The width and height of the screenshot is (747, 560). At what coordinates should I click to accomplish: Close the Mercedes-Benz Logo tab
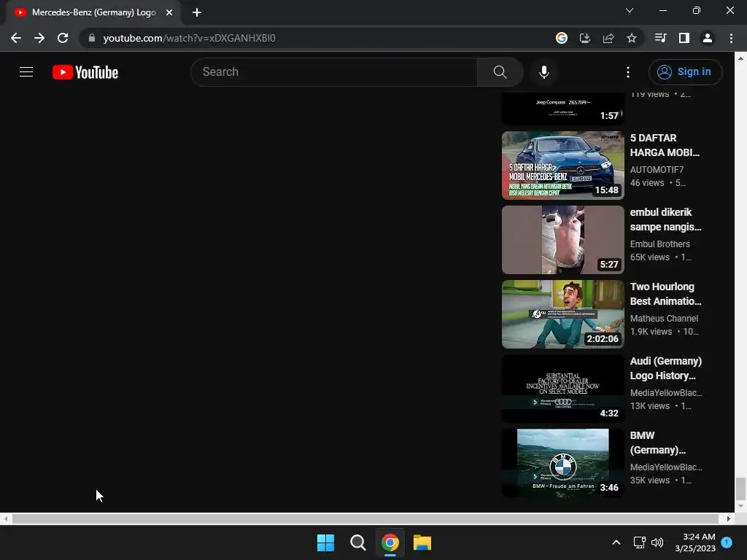tap(169, 12)
